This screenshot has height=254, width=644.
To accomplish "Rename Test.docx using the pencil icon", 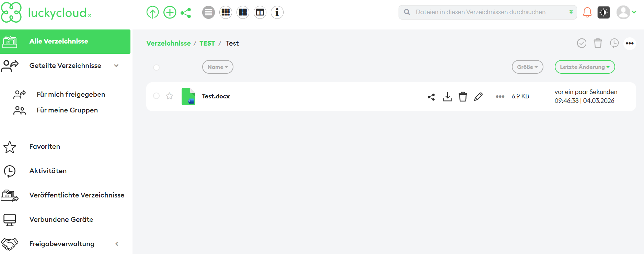I will click(478, 97).
